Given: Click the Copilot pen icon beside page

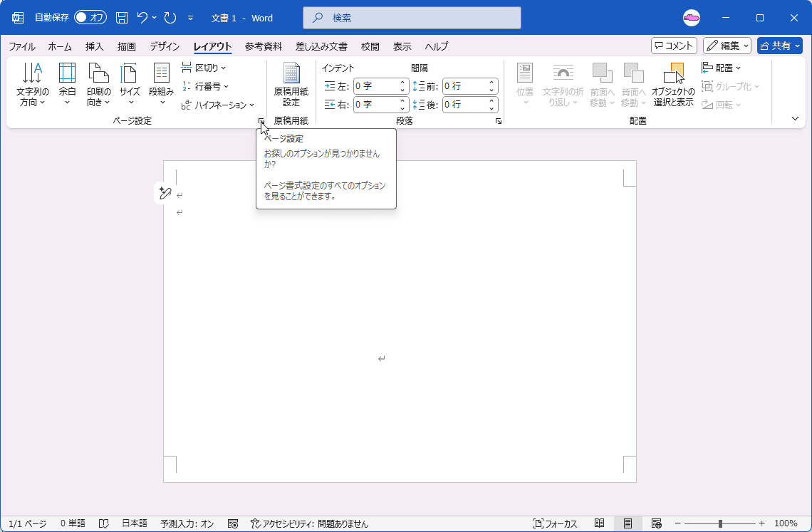Looking at the screenshot, I should pyautogui.click(x=165, y=193).
